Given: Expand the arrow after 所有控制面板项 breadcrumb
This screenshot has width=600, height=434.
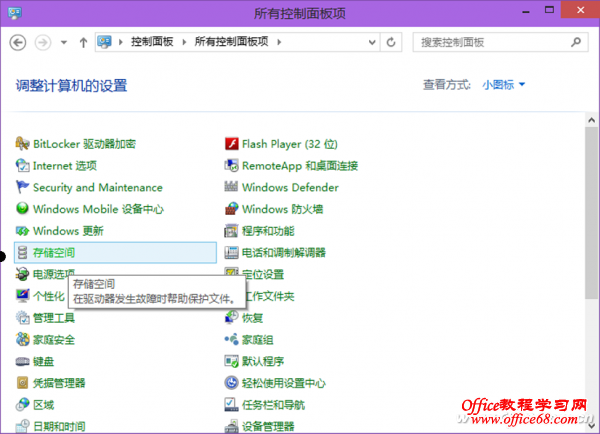Looking at the screenshot, I should click(279, 42).
